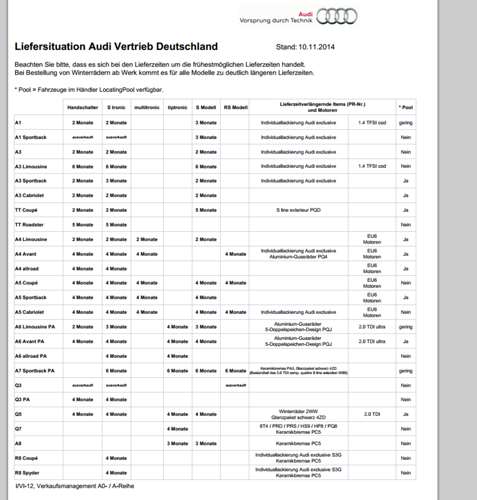This screenshot has width=477, height=500.
Task: Click '1.4 TFSI cod' in the A1 row
Action: pyautogui.click(x=372, y=123)
